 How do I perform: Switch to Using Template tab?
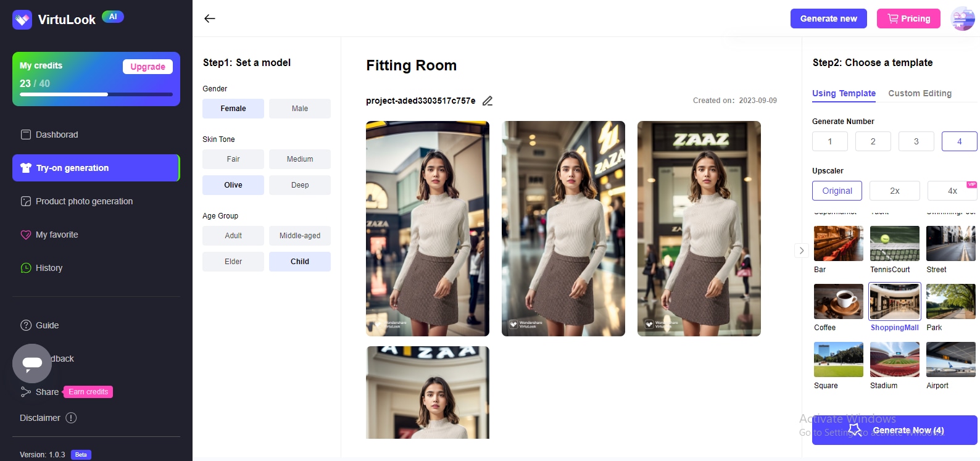point(844,94)
